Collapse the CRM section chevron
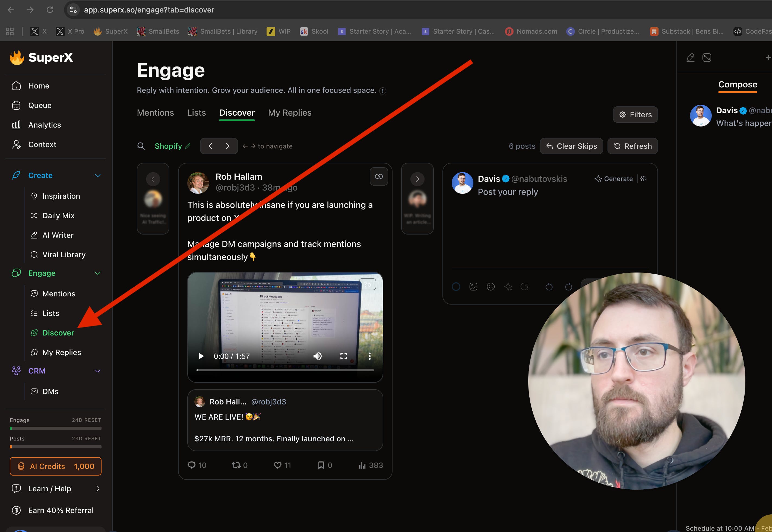Viewport: 772px width, 532px height. click(x=98, y=371)
